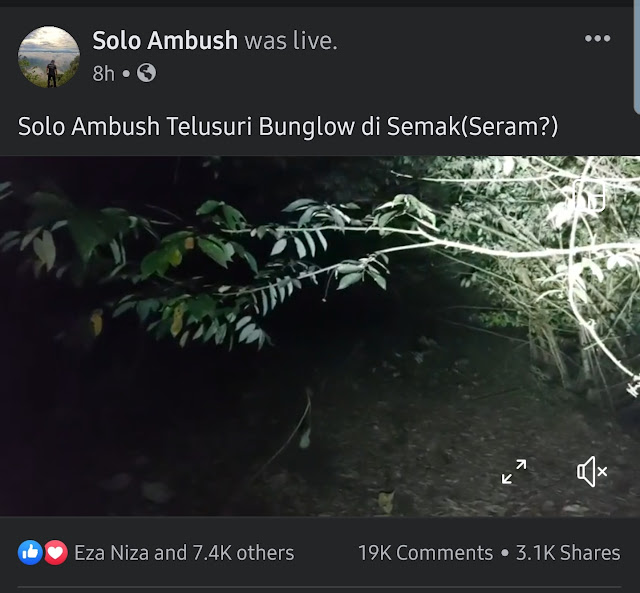Viewport: 640px width, 593px height.
Task: Click the scrollbar at the right edge
Action: pyautogui.click(x=637, y=57)
